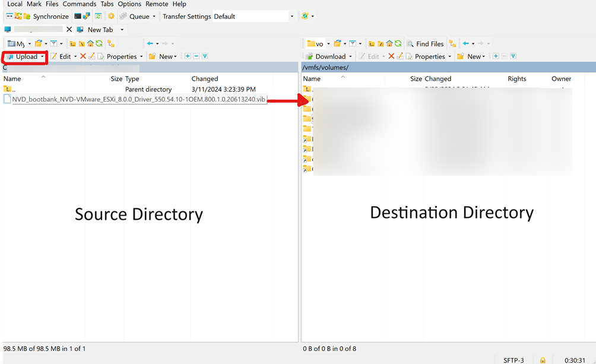Screen dimensions: 596x364
Task: Click the Upload button in local panel
Action: tap(24, 57)
